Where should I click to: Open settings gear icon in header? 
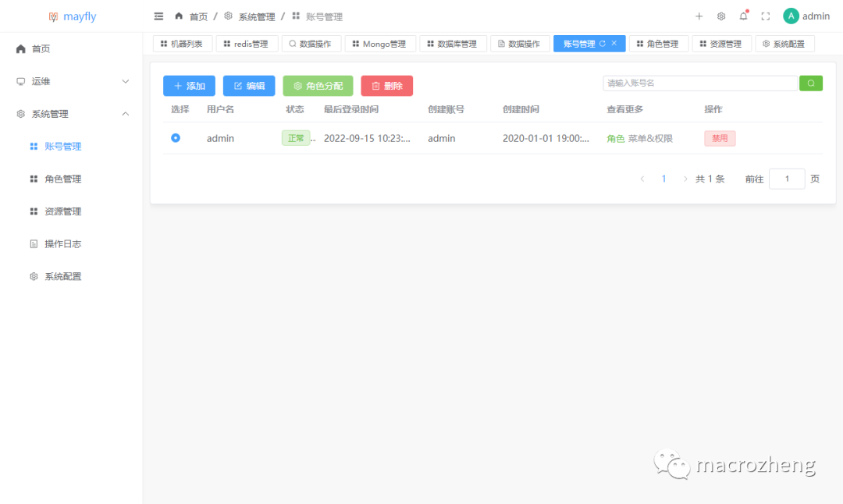721,16
